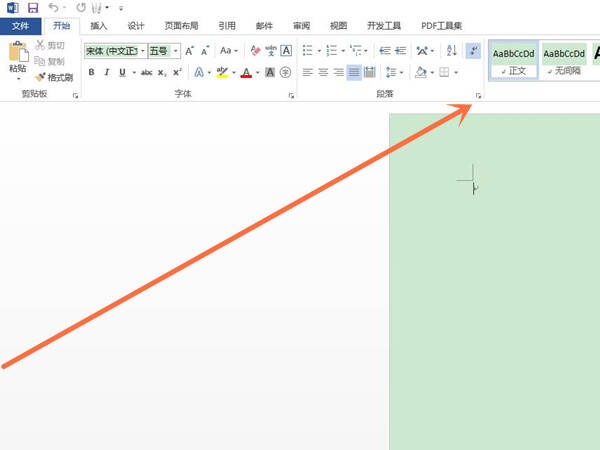Screen dimensions: 600x450
Task: Click the Paste clipboard icon
Action: tap(18, 52)
